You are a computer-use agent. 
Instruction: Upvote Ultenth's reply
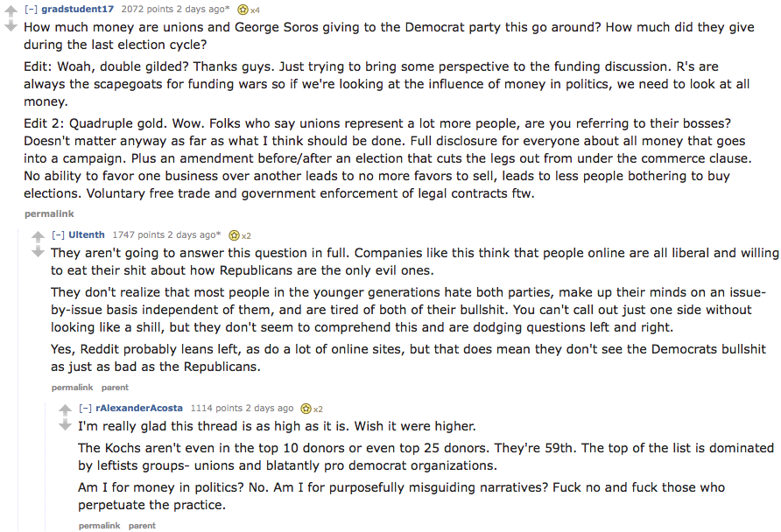pos(38,237)
